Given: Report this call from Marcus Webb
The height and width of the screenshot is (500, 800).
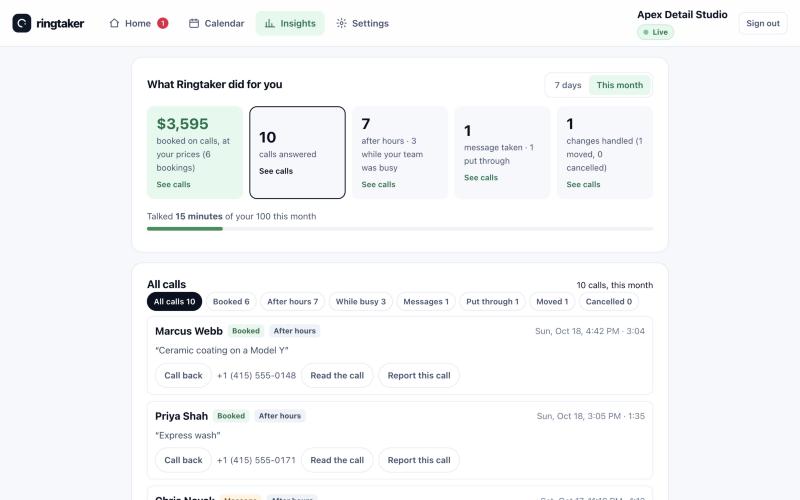Looking at the screenshot, I should tap(419, 376).
